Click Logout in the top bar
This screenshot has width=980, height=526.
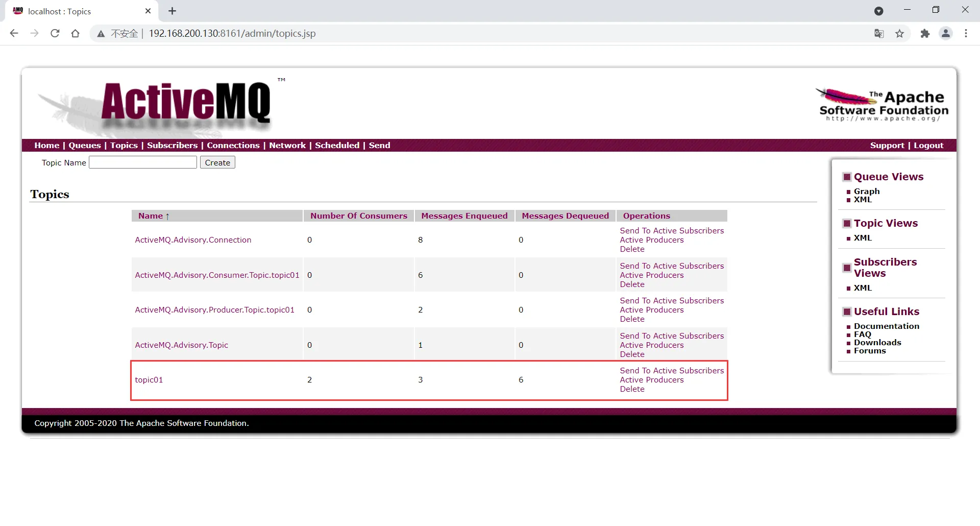pyautogui.click(x=928, y=146)
